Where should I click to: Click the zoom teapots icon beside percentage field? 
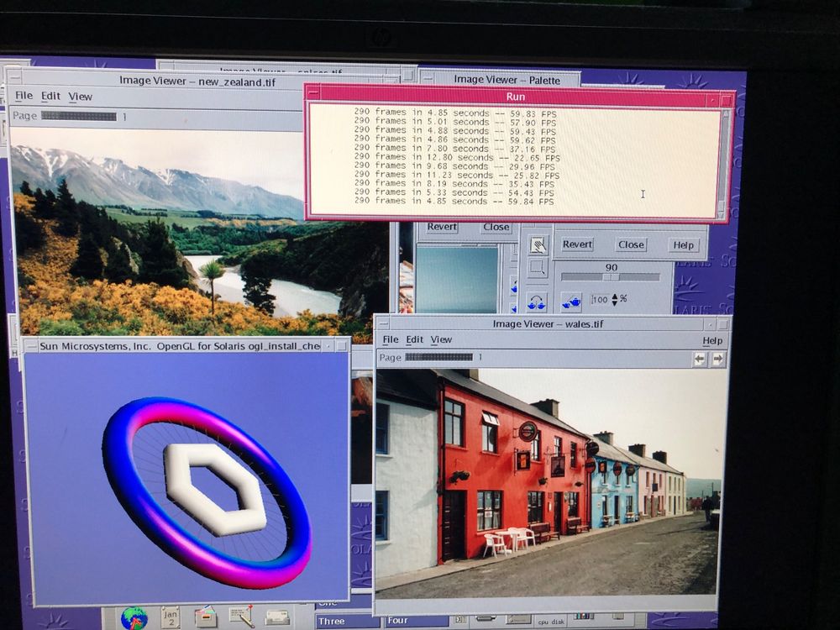[571, 301]
